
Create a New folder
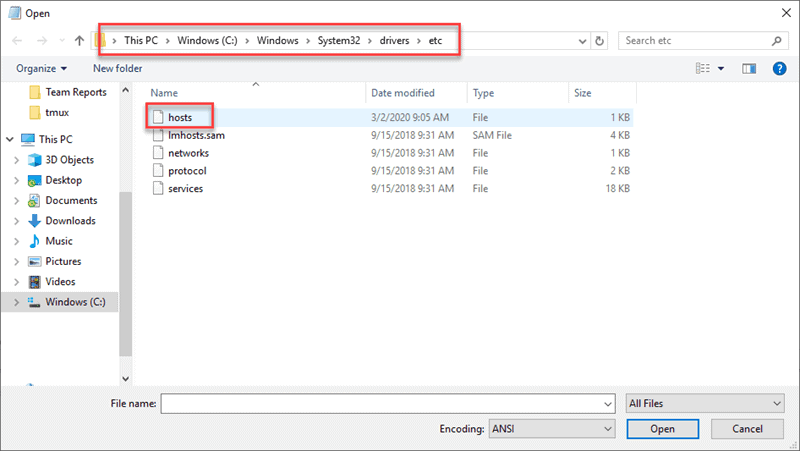117,68
